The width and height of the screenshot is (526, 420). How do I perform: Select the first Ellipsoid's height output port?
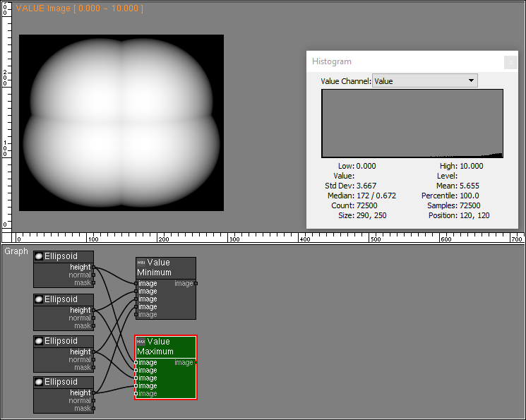pos(94,268)
